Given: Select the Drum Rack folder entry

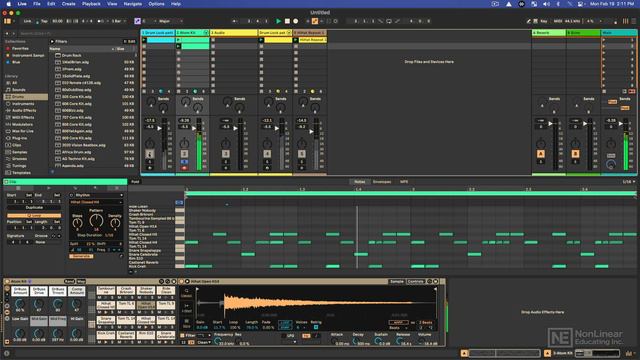Looking at the screenshot, I should coord(93,55).
